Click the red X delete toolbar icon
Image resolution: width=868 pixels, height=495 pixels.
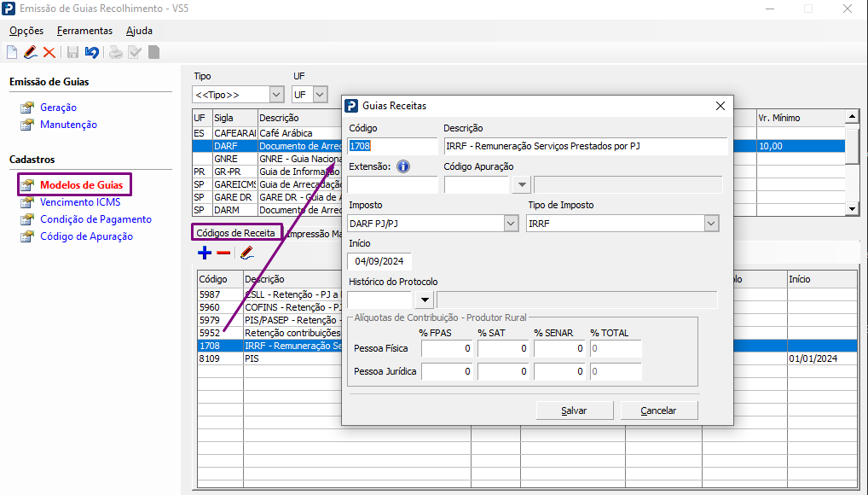coord(49,52)
